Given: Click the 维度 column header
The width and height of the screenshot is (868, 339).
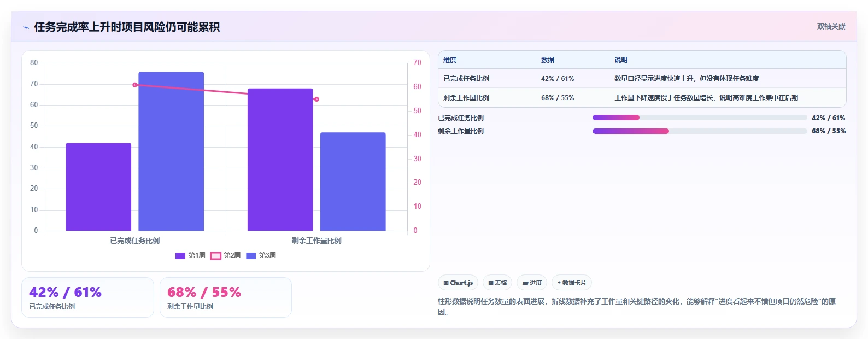Looking at the screenshot, I should 450,60.
